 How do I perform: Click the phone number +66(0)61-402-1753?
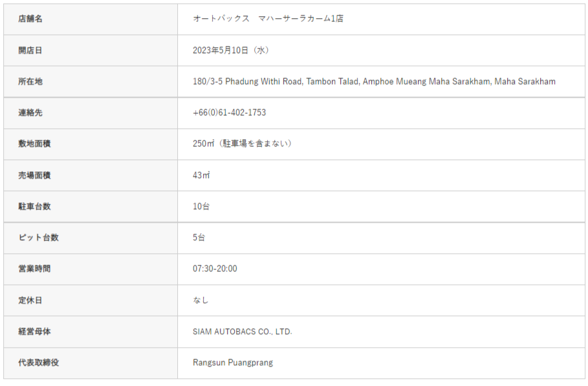(x=229, y=113)
